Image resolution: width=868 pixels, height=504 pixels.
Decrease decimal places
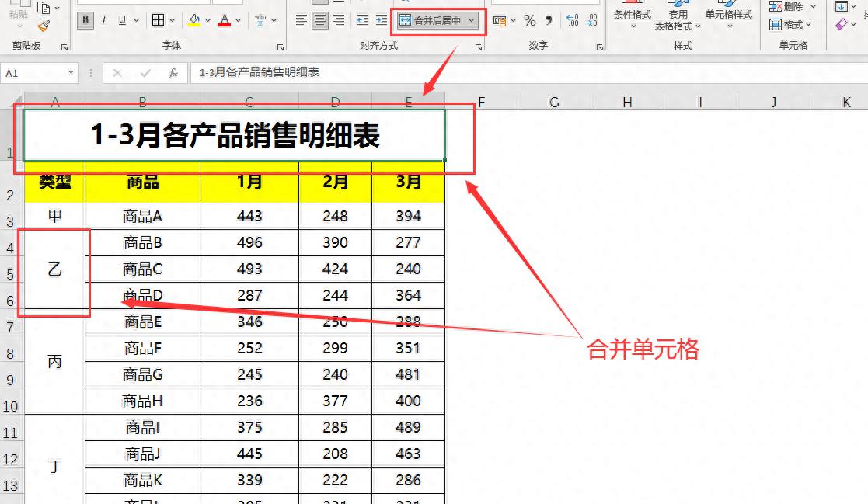click(x=592, y=21)
